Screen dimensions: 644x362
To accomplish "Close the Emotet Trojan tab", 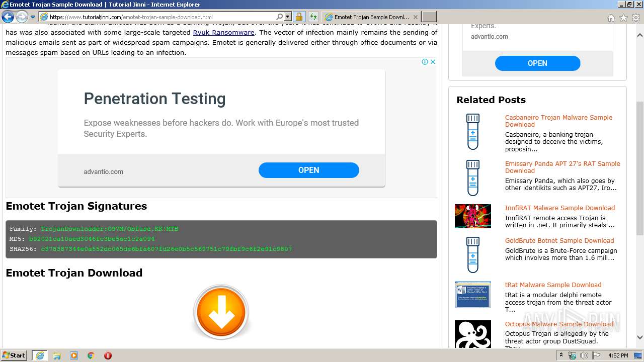I will tap(416, 17).
